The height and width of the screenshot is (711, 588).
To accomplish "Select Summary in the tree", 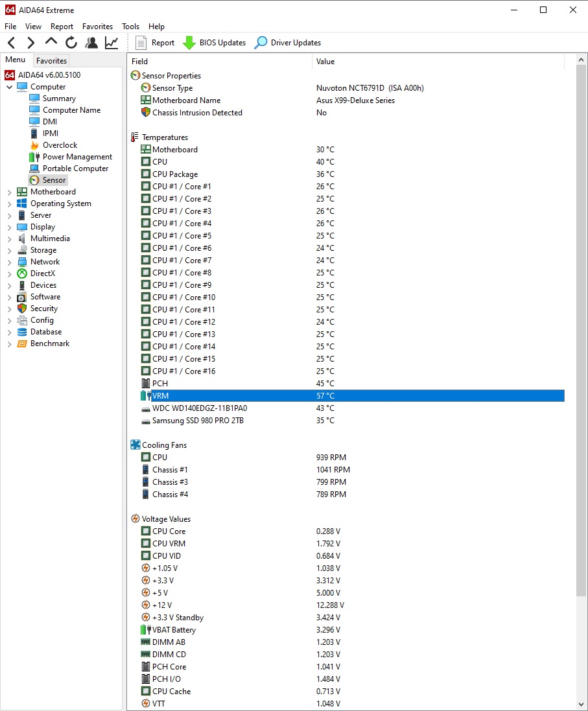I will [x=59, y=99].
